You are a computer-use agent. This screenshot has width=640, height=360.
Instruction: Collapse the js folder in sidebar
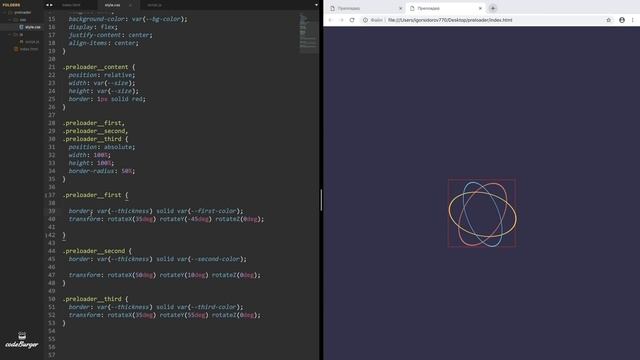(10, 34)
